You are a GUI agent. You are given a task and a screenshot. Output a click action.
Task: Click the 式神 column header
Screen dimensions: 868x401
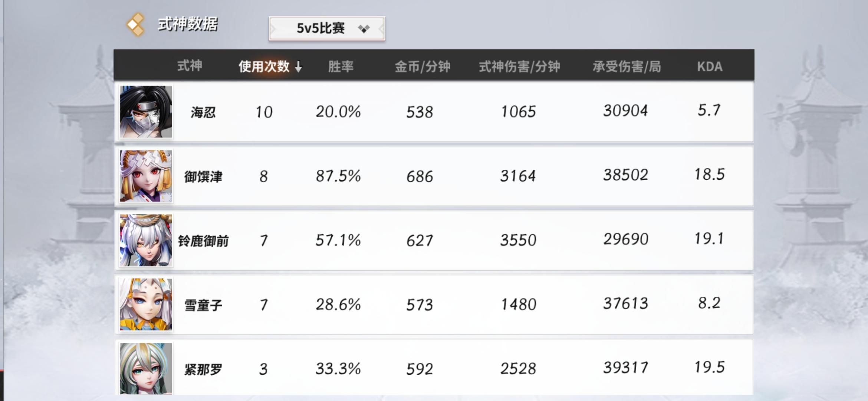coord(190,66)
